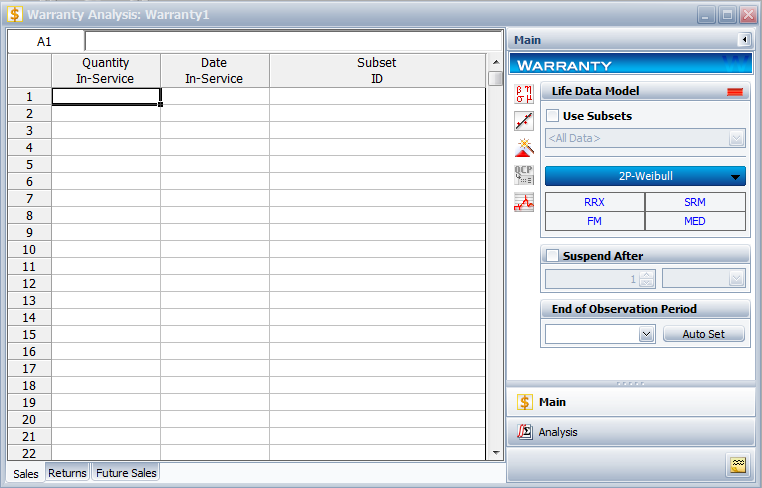The image size is (762, 488).
Task: Maximize the Warranty Analysis window
Action: (x=727, y=15)
